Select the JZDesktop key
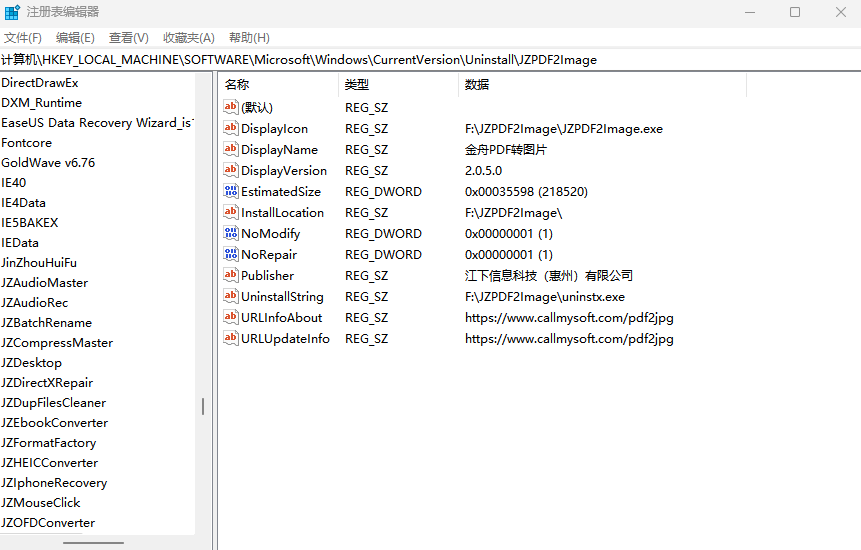Screen dimensions: 861x550 pos(31,363)
